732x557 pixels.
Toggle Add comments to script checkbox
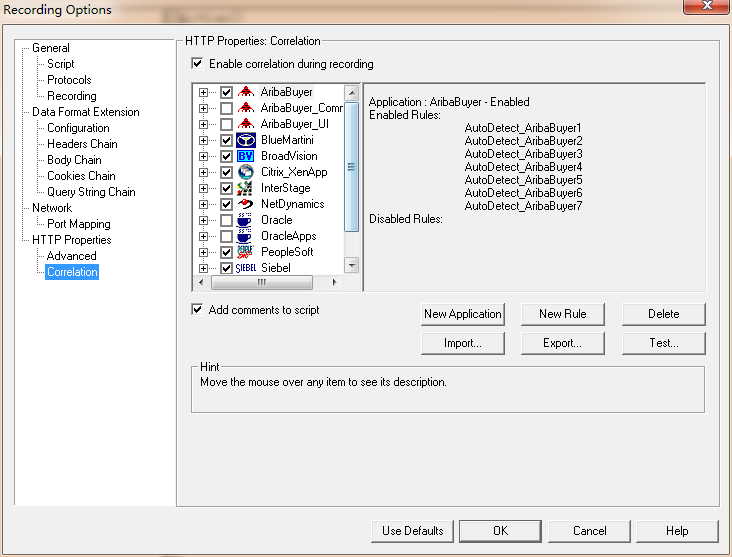click(197, 310)
